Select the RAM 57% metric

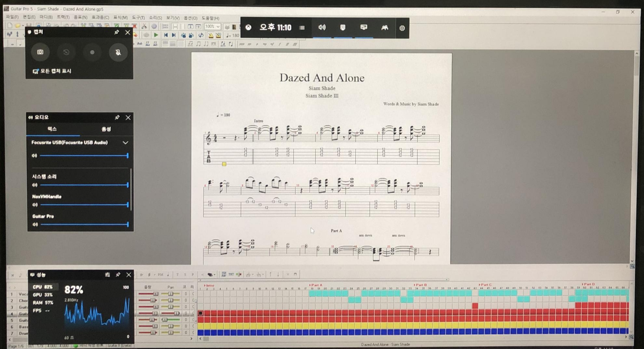coord(43,303)
